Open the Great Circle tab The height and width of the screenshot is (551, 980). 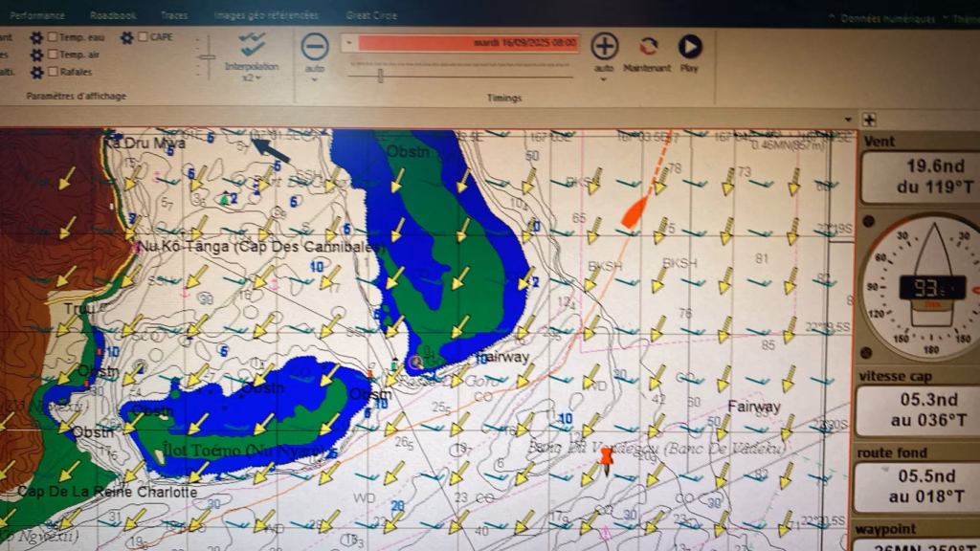pyautogui.click(x=371, y=16)
